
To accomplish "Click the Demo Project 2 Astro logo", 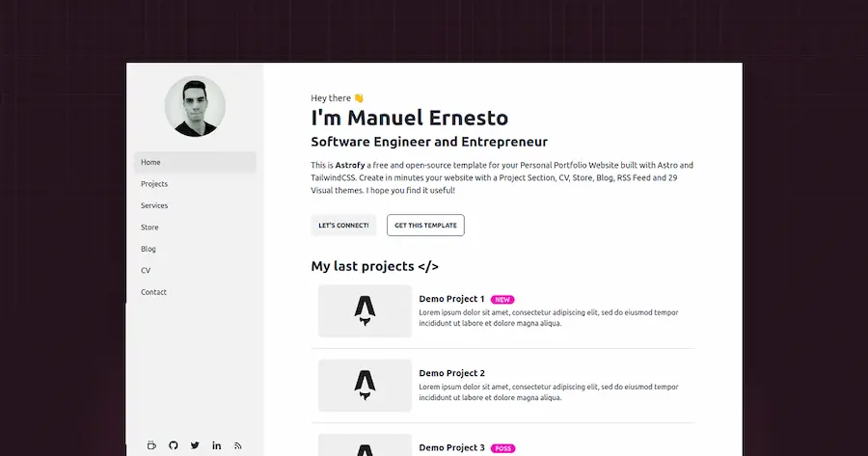I will coord(365,385).
